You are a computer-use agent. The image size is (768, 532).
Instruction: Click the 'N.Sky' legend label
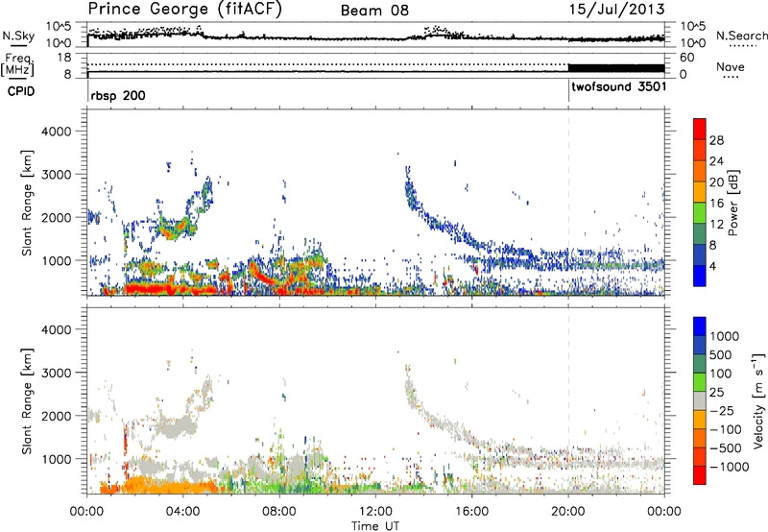(x=18, y=36)
